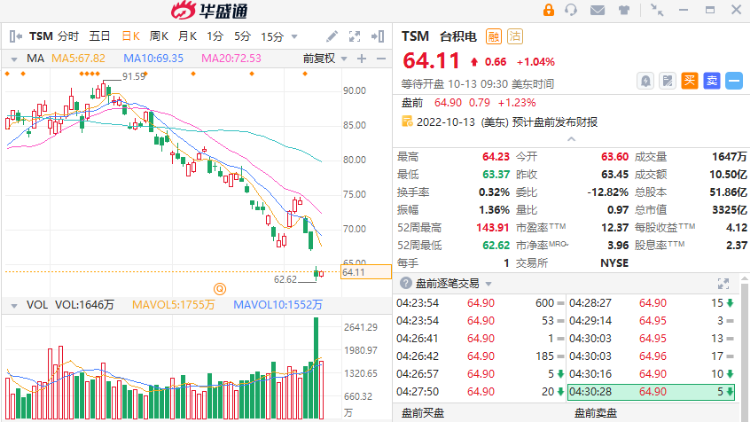This screenshot has height=422, width=750.
Task: Click the MAVOL5:1755万 legend label
Action: click(173, 305)
